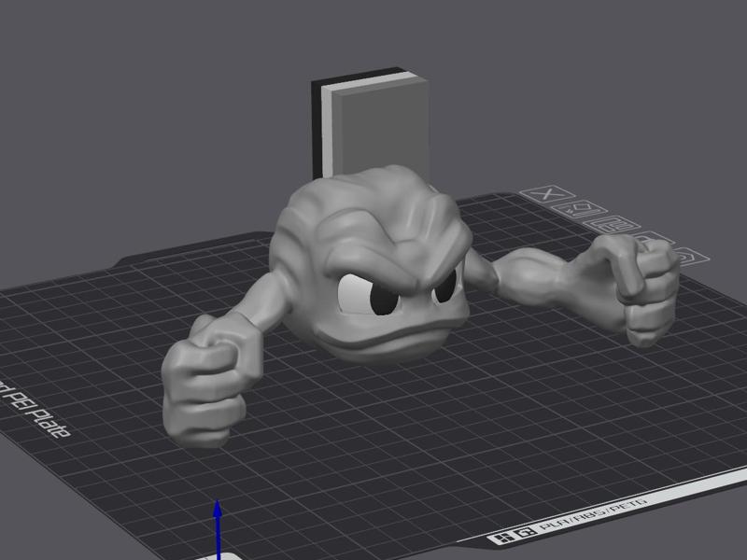
Task: Click the auto-orient plate icon
Action: [x=579, y=208]
